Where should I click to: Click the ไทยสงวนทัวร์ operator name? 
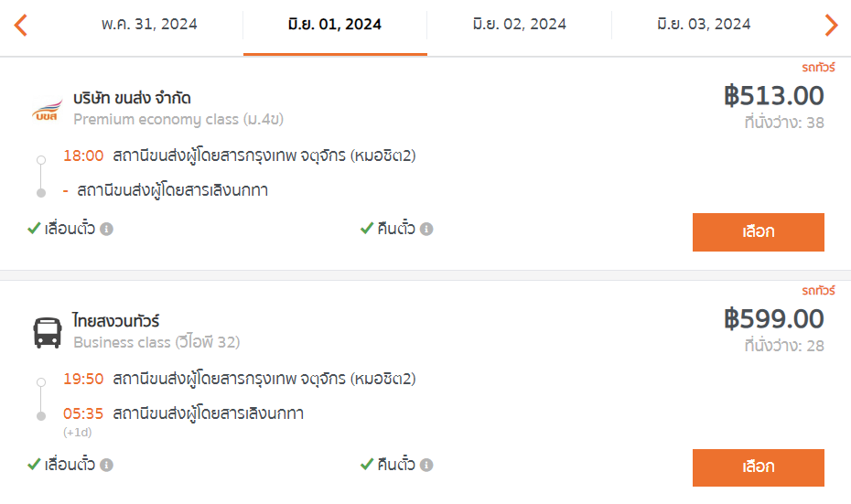pyautogui.click(x=116, y=321)
